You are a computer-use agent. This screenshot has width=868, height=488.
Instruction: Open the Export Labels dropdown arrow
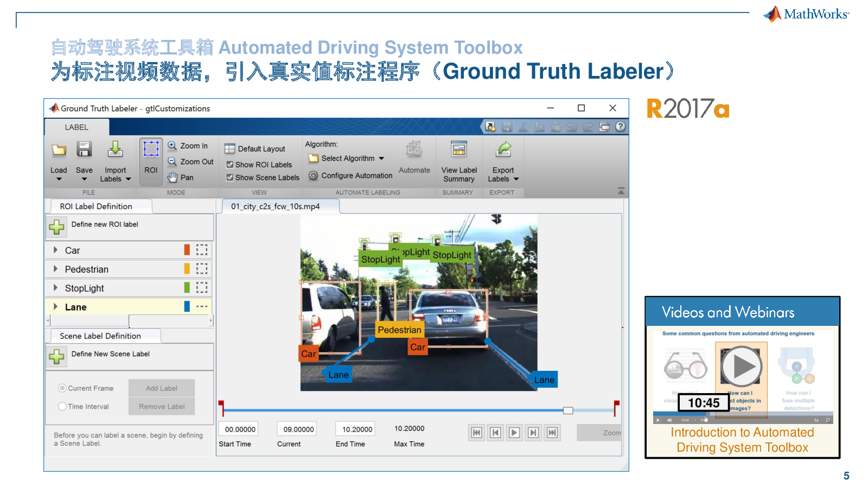pos(516,179)
